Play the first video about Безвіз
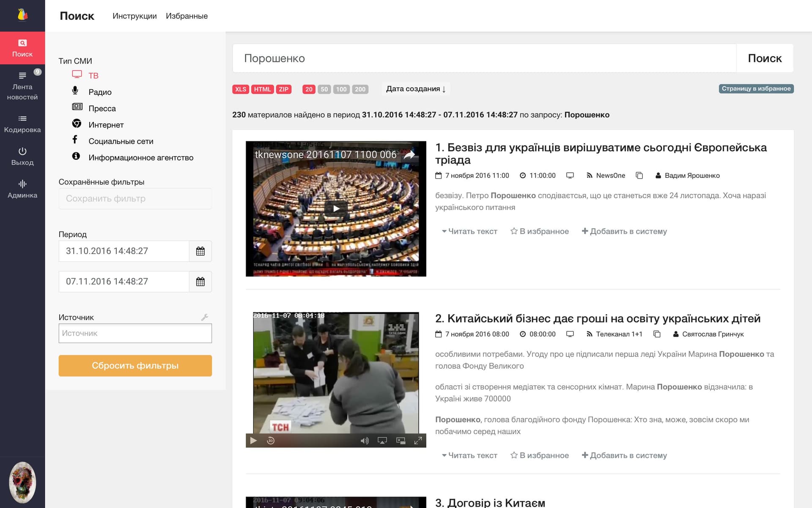The width and height of the screenshot is (812, 508). pyautogui.click(x=336, y=208)
